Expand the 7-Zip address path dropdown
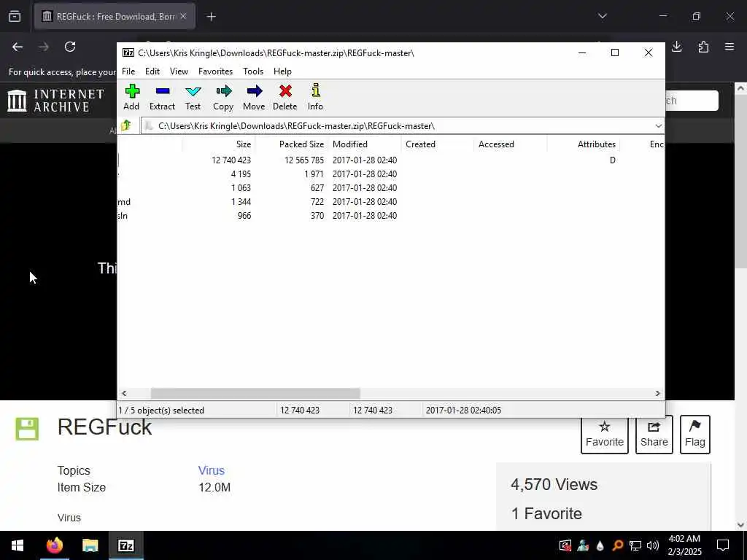Screen dimensions: 747x560 (658, 125)
